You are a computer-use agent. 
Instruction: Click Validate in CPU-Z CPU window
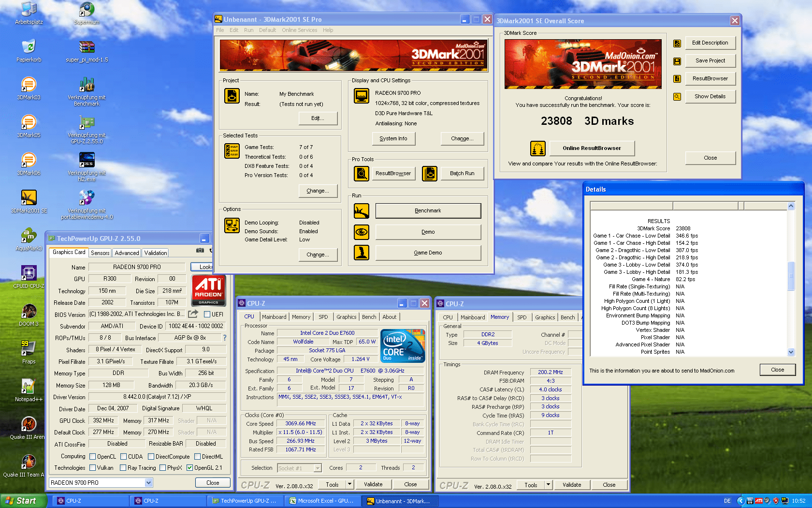pyautogui.click(x=373, y=484)
